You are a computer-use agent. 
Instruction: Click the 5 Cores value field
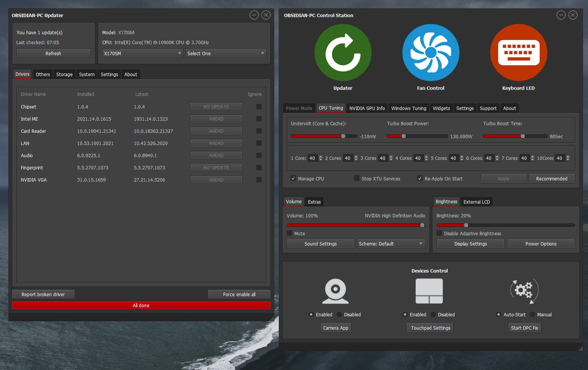tap(453, 158)
